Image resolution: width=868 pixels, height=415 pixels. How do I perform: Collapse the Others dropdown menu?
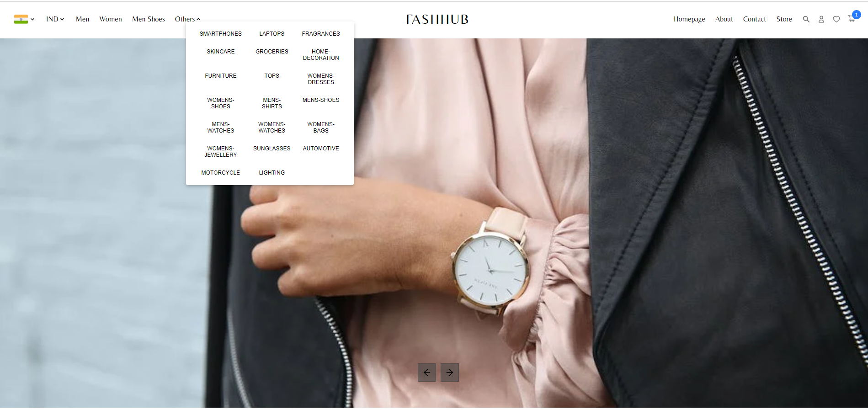click(187, 19)
